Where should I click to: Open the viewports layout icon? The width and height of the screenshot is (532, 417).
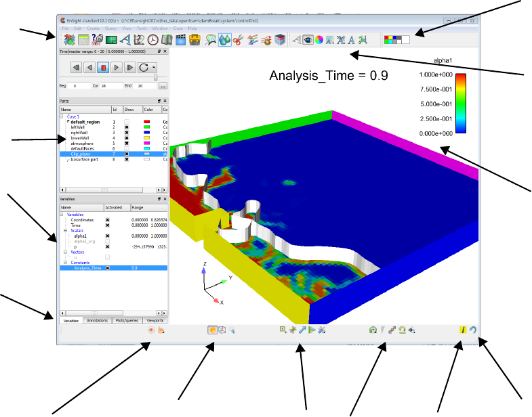coord(111,41)
